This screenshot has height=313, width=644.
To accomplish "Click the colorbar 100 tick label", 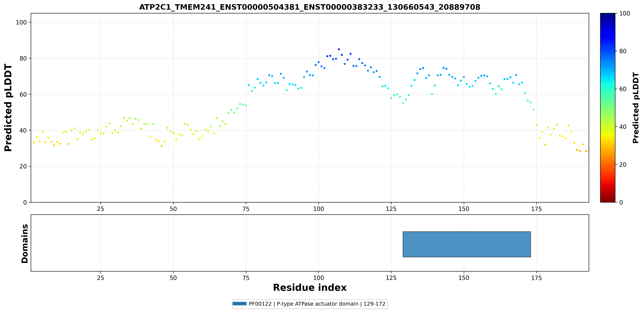I will click(x=624, y=14).
